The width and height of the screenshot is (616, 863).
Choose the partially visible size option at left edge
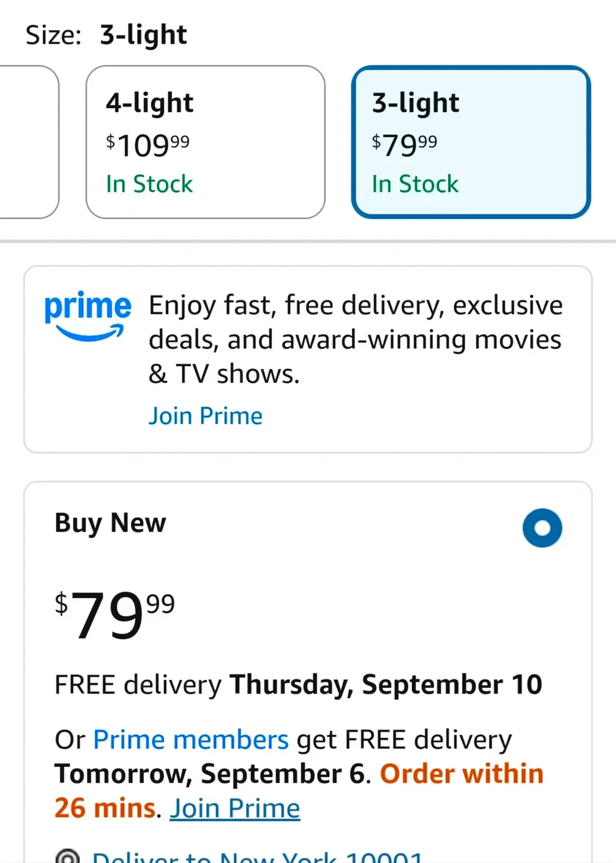[29, 142]
